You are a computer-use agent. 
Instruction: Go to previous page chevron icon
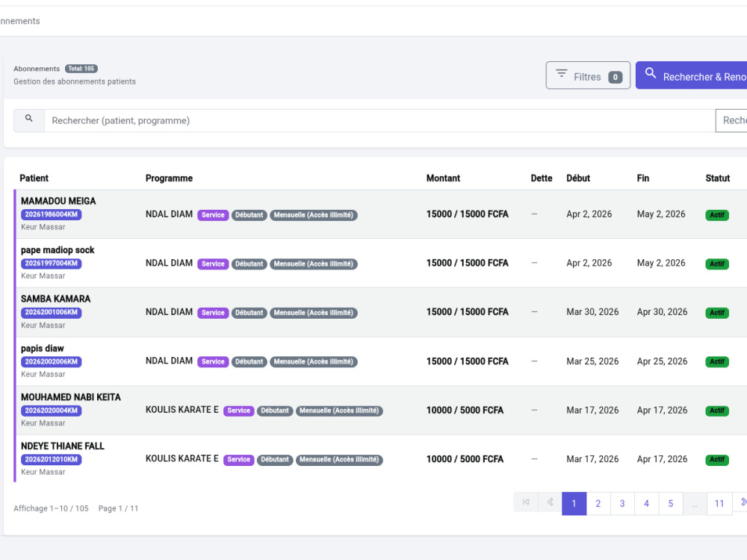click(551, 503)
